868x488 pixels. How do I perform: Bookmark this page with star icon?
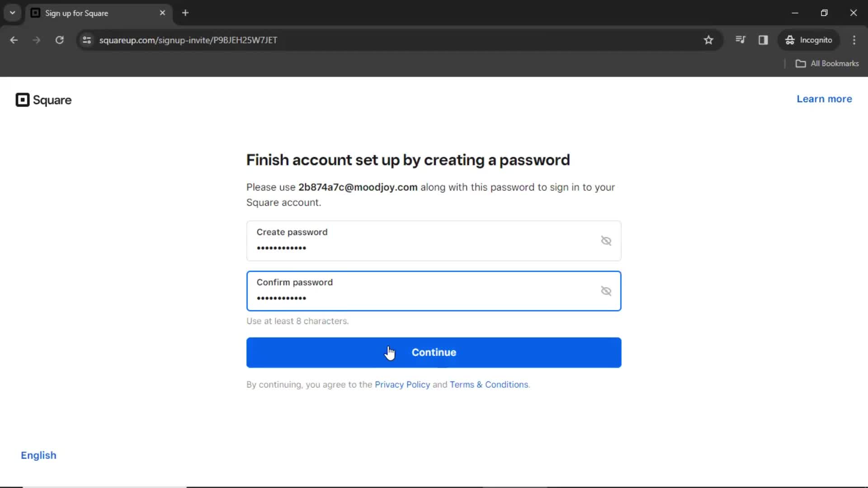pos(708,40)
